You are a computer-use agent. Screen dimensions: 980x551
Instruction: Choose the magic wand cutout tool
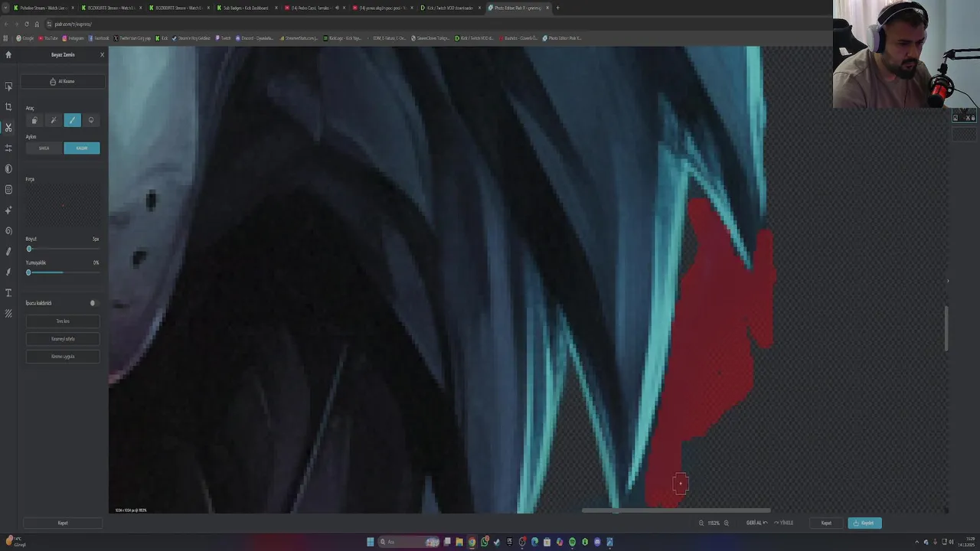[x=53, y=120]
